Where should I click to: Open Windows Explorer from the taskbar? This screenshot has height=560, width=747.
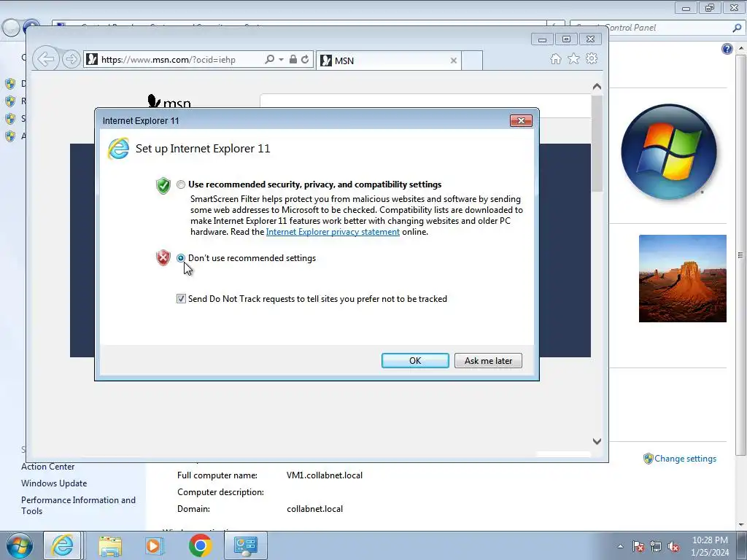coord(110,545)
